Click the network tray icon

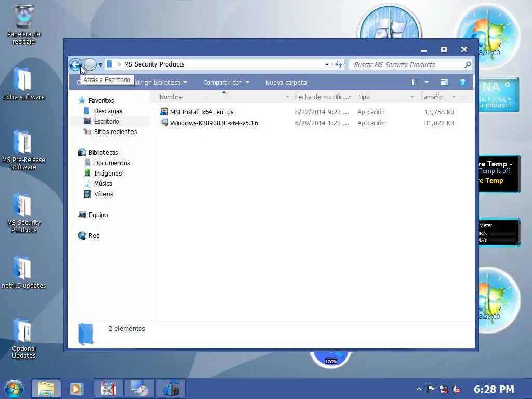444,389
